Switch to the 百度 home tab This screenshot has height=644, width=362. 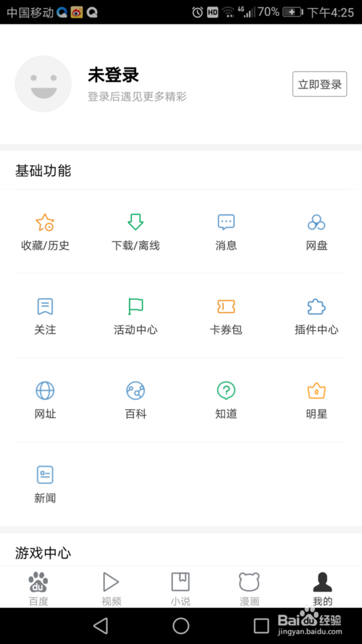click(x=38, y=588)
